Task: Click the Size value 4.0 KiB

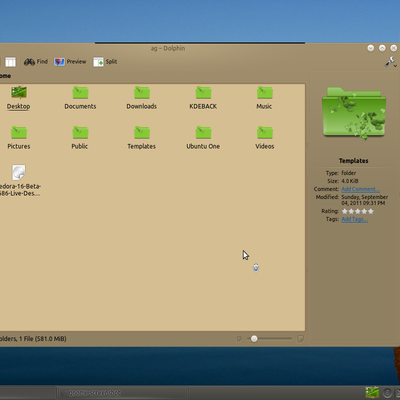Action: coord(350,181)
